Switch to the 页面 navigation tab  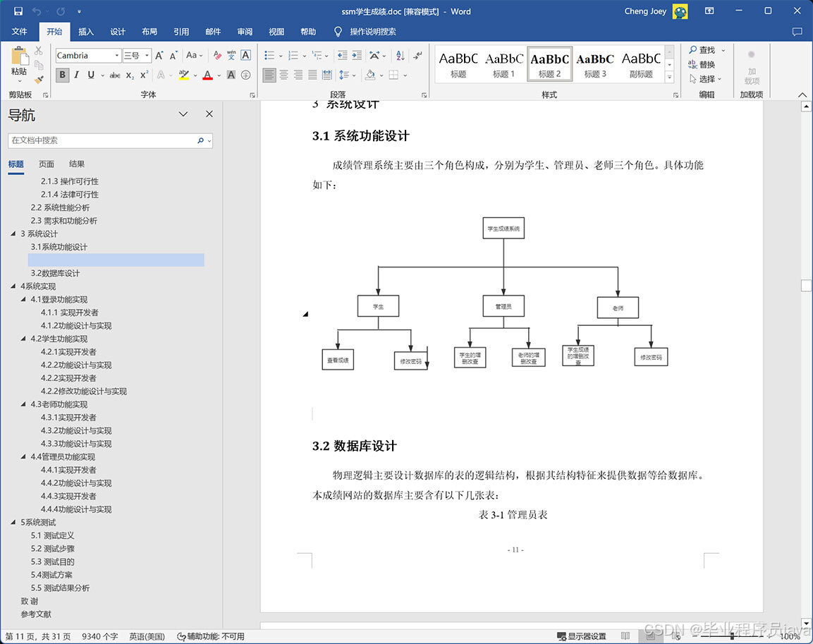click(x=46, y=164)
